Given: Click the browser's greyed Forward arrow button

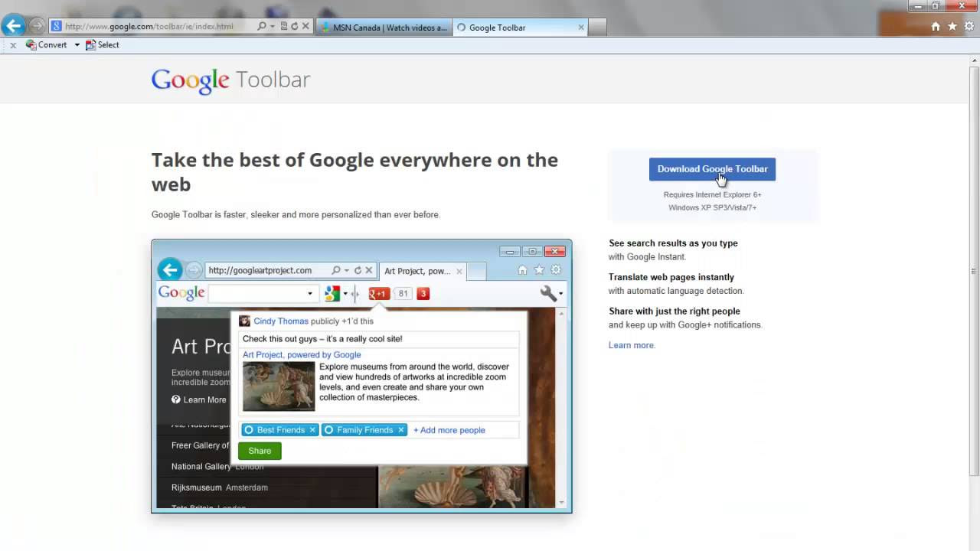Looking at the screenshot, I should tap(37, 26).
